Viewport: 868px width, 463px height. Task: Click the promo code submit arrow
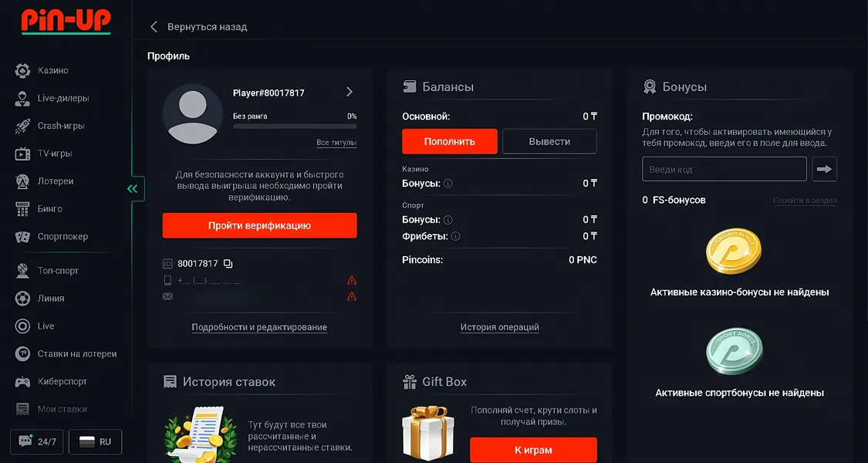[825, 169]
